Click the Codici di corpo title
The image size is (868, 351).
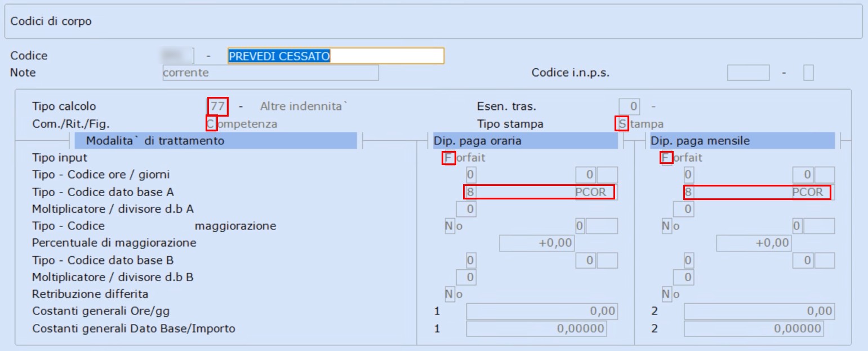[x=51, y=21]
